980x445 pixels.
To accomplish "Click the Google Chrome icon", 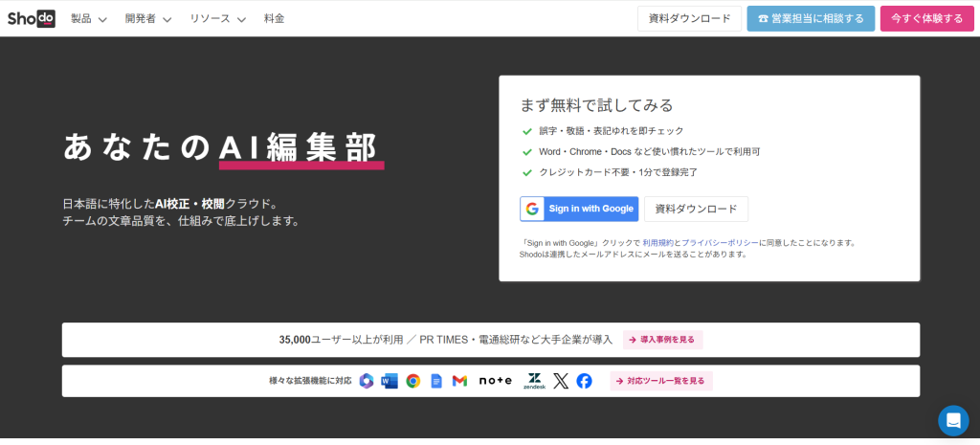I will [412, 381].
